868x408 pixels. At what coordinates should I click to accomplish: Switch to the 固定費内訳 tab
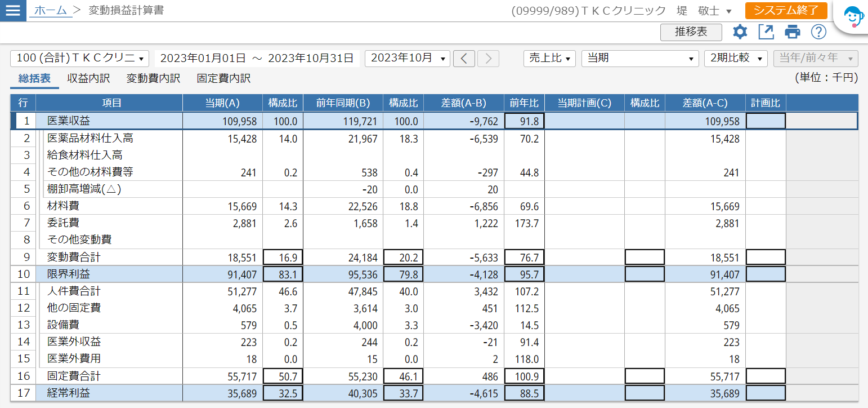coord(223,78)
